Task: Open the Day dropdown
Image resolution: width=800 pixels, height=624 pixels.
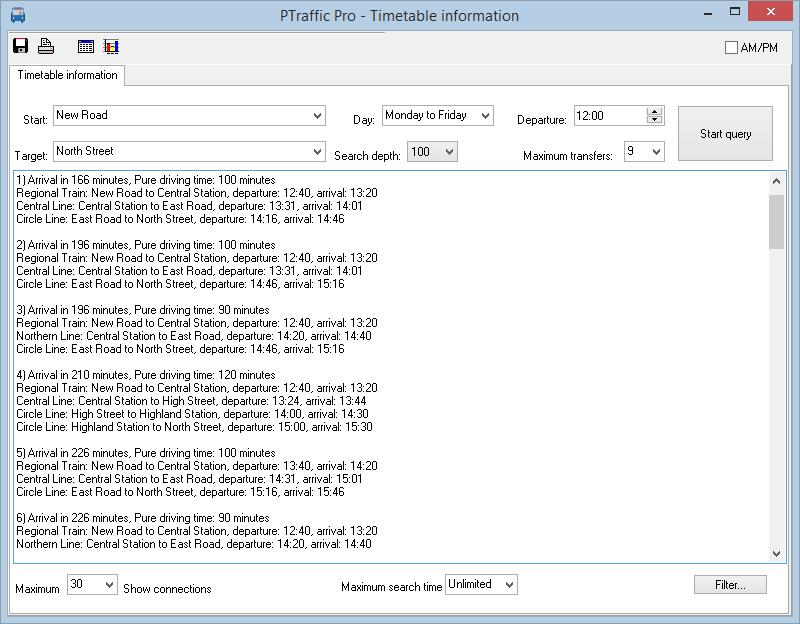Action: [x=485, y=115]
